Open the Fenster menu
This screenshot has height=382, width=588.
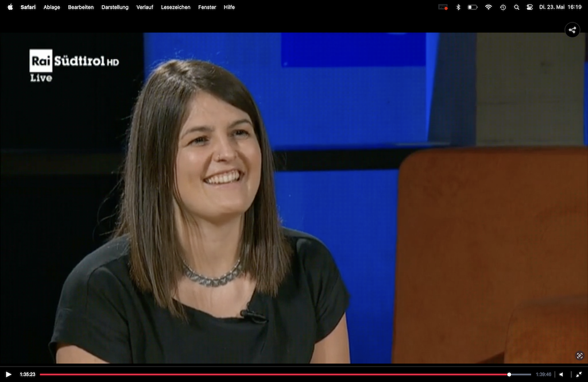(x=207, y=7)
